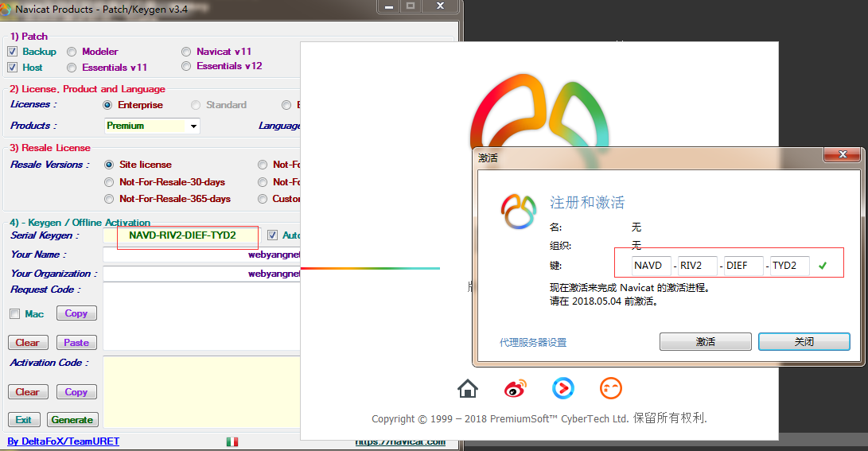868x451 pixels.
Task: Click the green checkmark beside the key
Action: [x=823, y=266]
